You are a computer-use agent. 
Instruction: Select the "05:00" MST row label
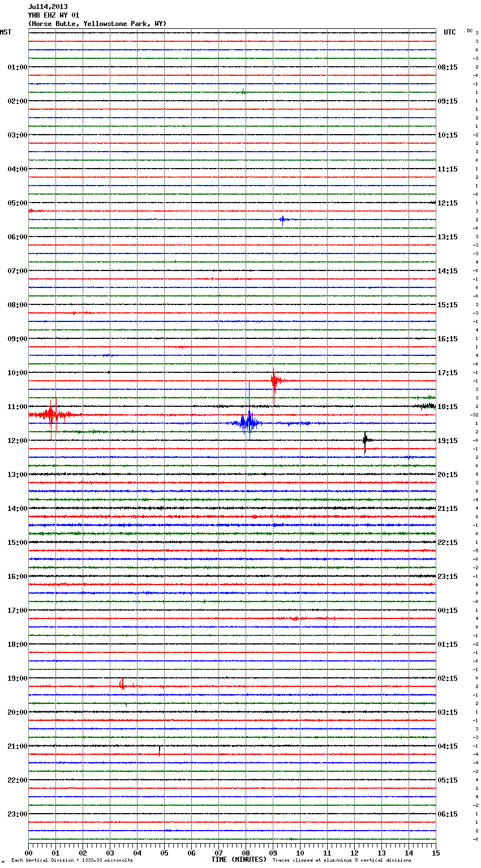point(17,203)
